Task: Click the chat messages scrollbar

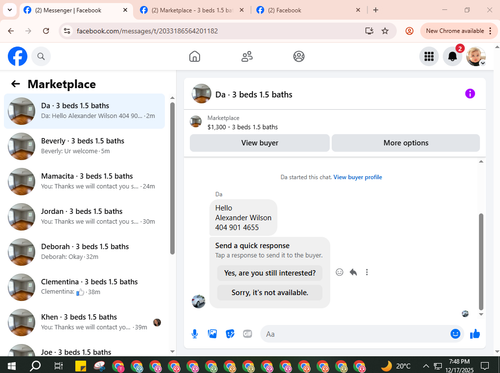Action: (x=481, y=262)
